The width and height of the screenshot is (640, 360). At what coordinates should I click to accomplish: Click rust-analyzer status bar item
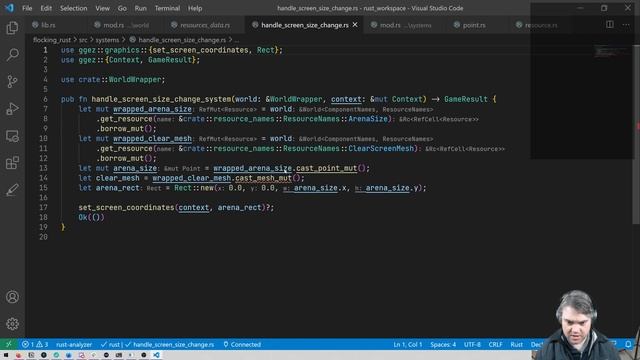tap(74, 344)
